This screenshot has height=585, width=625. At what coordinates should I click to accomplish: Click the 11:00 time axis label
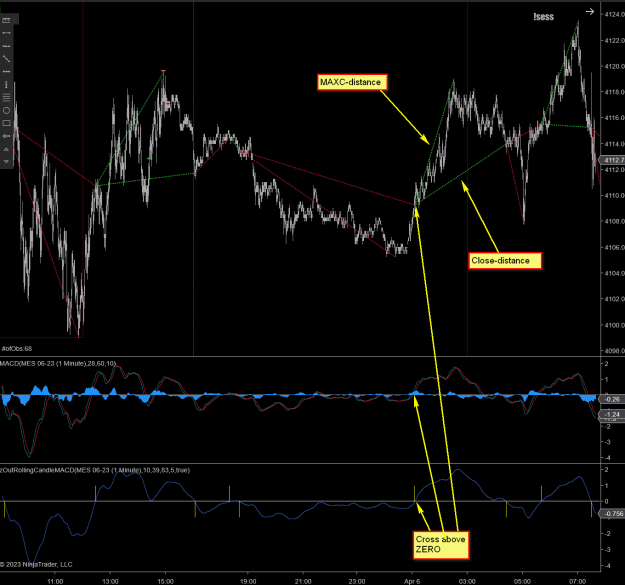[55, 581]
